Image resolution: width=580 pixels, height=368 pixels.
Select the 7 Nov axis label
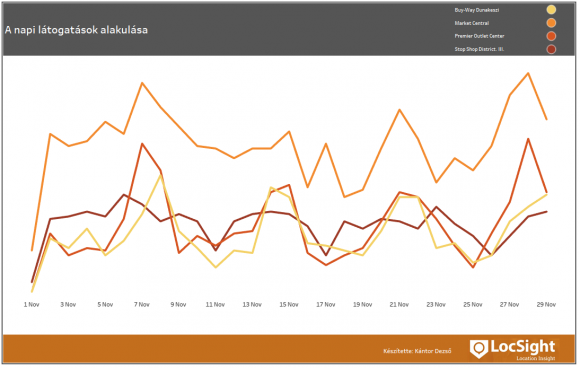point(142,304)
